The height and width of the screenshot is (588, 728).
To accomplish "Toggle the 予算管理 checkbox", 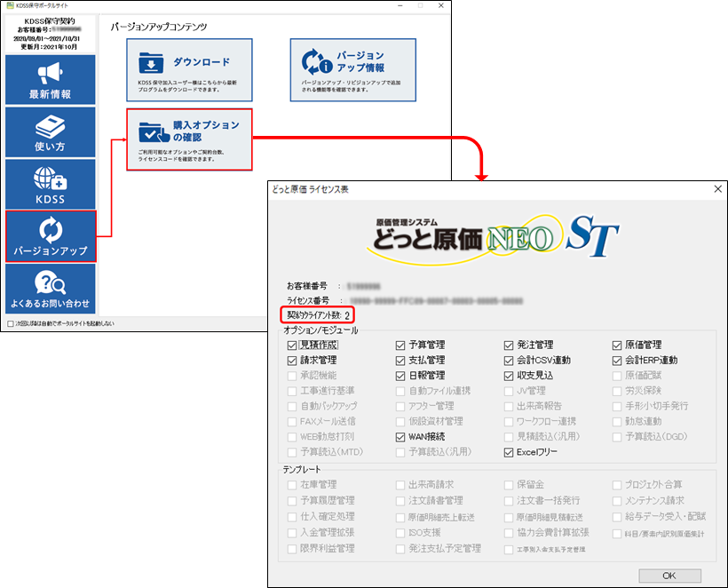I will [x=400, y=346].
